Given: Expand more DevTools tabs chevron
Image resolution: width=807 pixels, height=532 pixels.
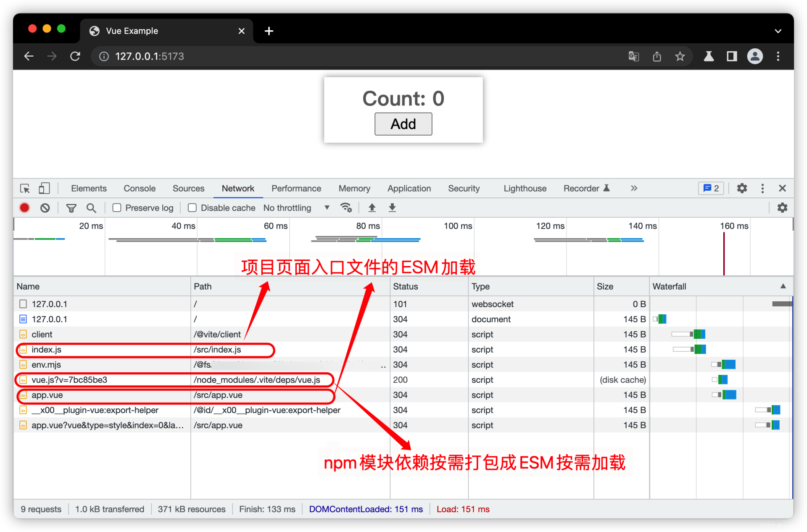Looking at the screenshot, I should pos(634,188).
